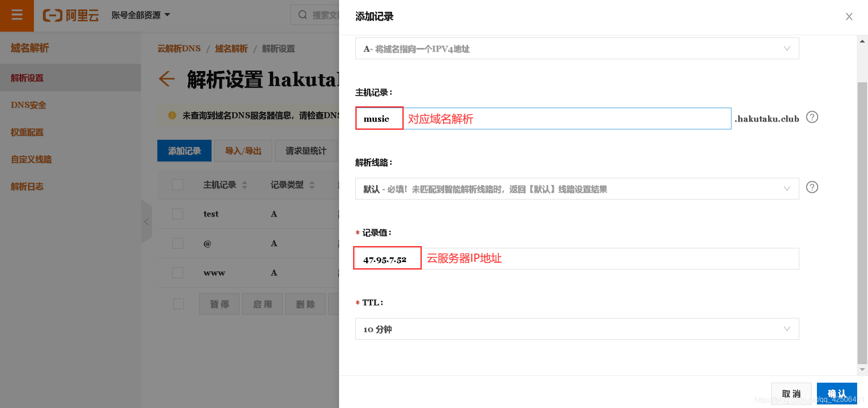This screenshot has width=868, height=408.
Task: Click the warning icon in DNS notice
Action: click(172, 115)
